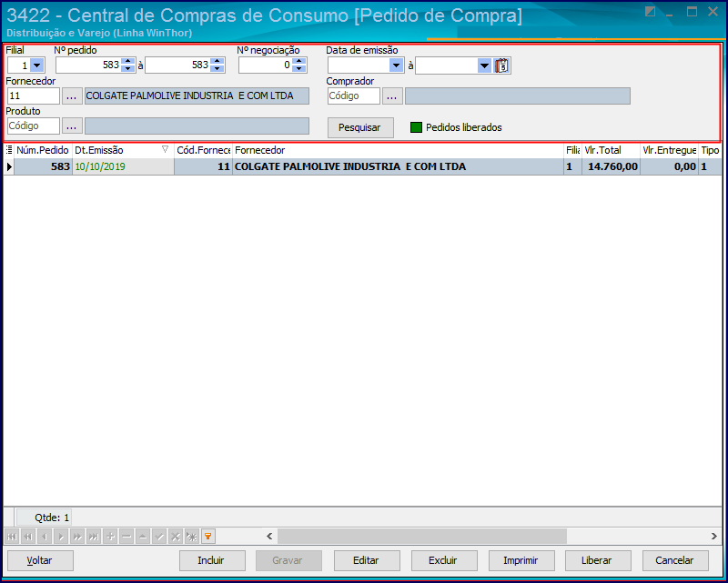728x583 pixels.
Task: Click the grid column selector icon
Action: (x=9, y=150)
